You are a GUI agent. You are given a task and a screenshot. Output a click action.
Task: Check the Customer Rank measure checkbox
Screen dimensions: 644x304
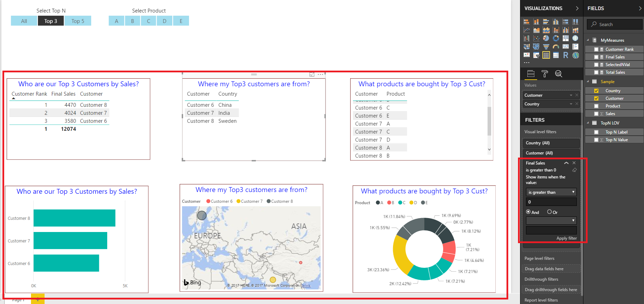pyautogui.click(x=596, y=49)
